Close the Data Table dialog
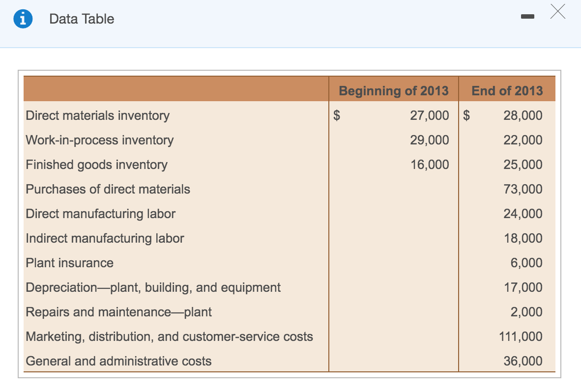Image resolution: width=581 pixels, height=392 pixels. point(557,12)
